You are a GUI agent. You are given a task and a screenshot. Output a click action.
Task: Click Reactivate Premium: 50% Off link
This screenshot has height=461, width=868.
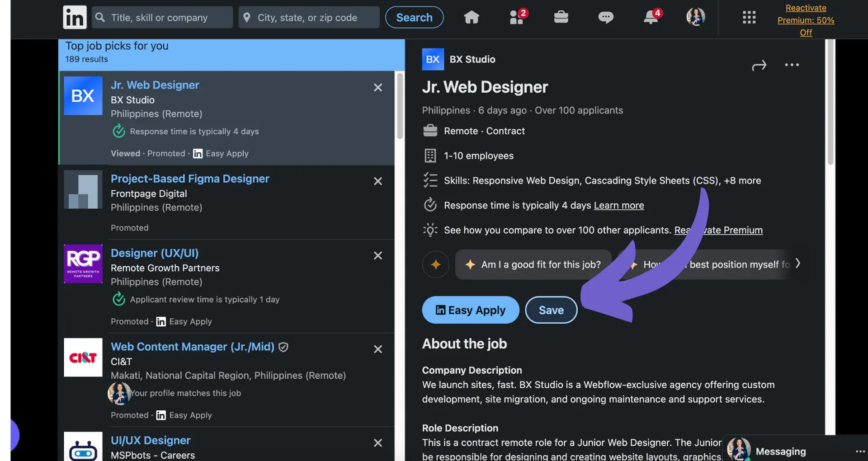point(806,20)
